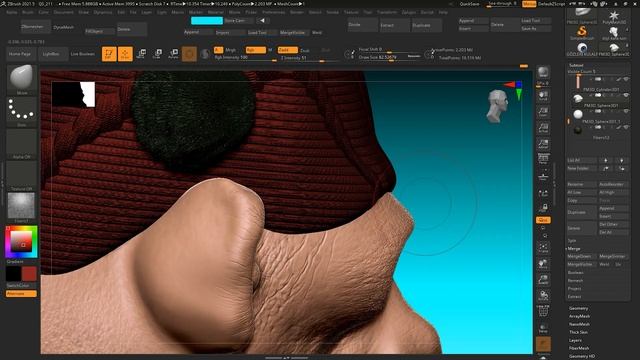Adjust the Rgb Intensity slider

click(x=246, y=58)
